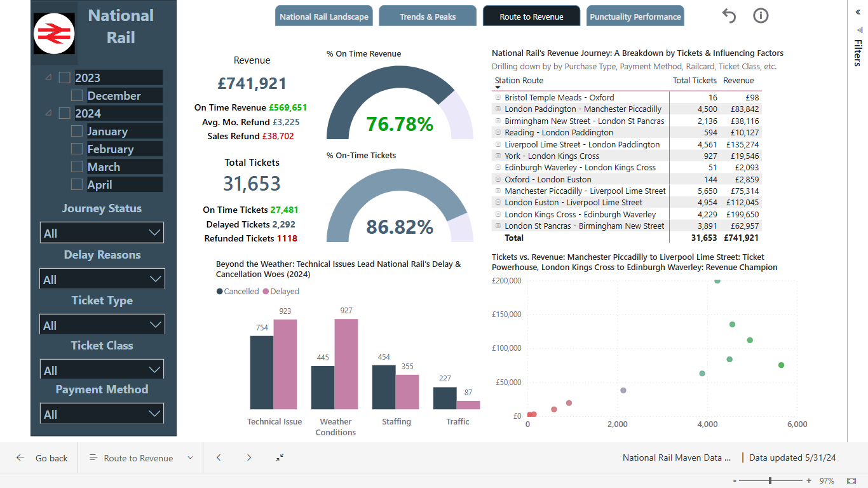Click the zoom in plus icon
868x488 pixels.
click(x=809, y=481)
